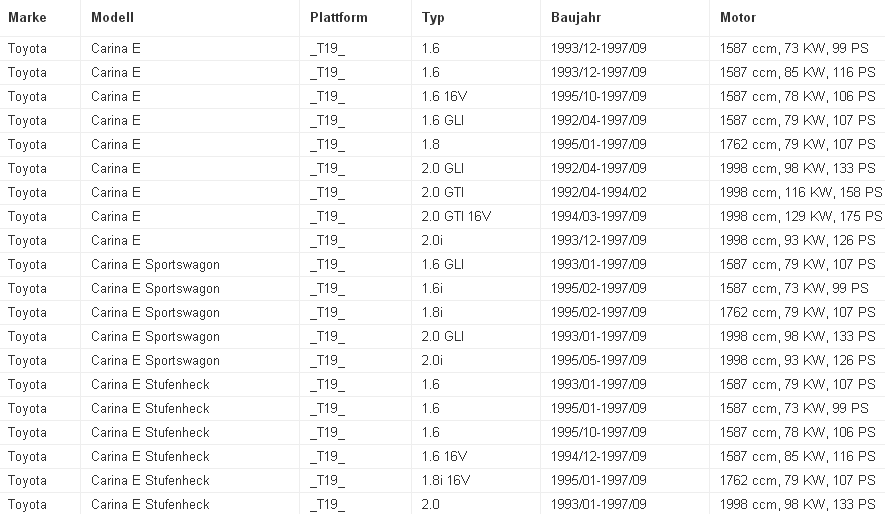This screenshot has height=514, width=885.
Task: Click the Marke column header
Action: (27, 18)
